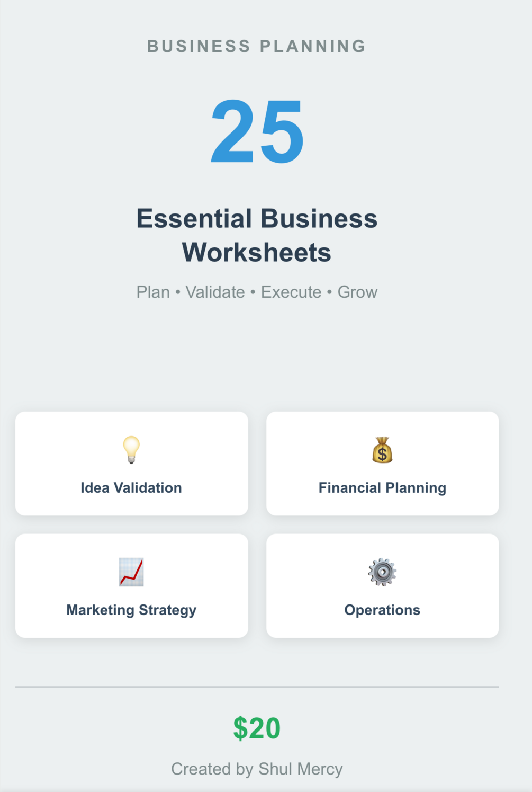Click the money bag icon
Screen dimensions: 532x792
(382, 450)
